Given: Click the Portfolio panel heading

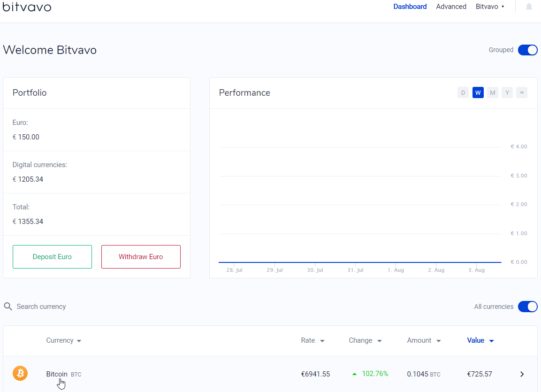Looking at the screenshot, I should tap(30, 93).
